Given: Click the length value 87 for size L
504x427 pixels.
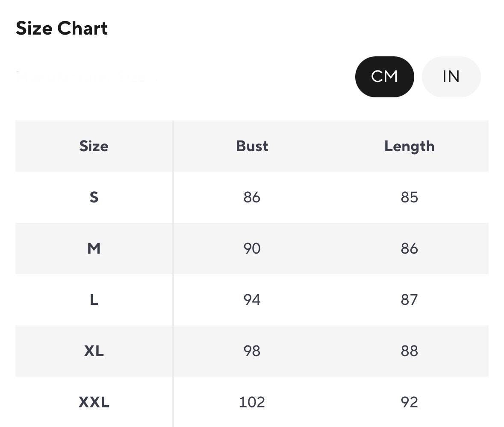Looking at the screenshot, I should (409, 300).
